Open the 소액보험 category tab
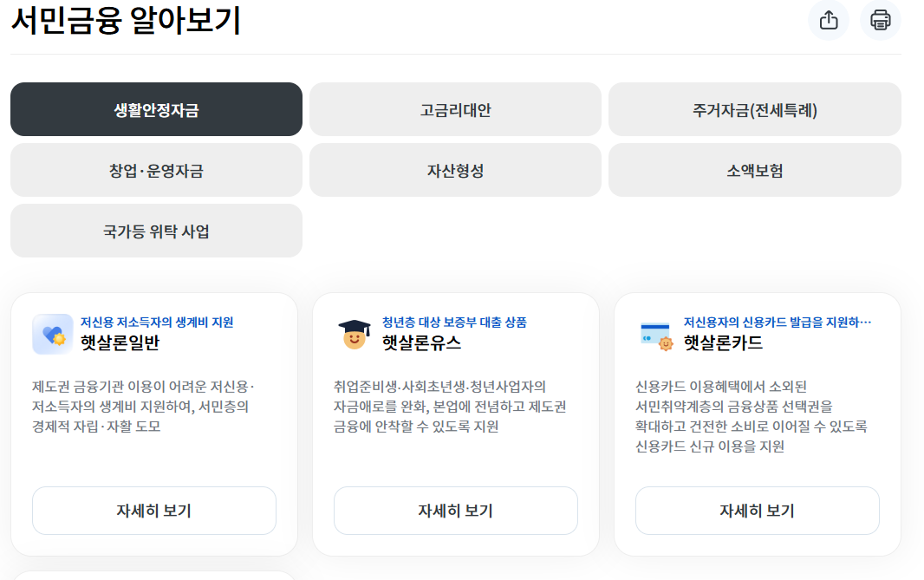Image resolution: width=924 pixels, height=580 pixels. point(755,170)
